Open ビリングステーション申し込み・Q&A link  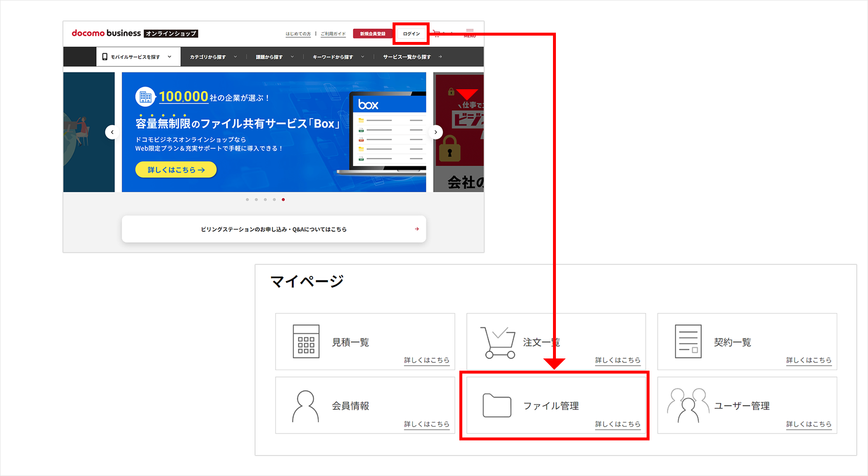[274, 229]
